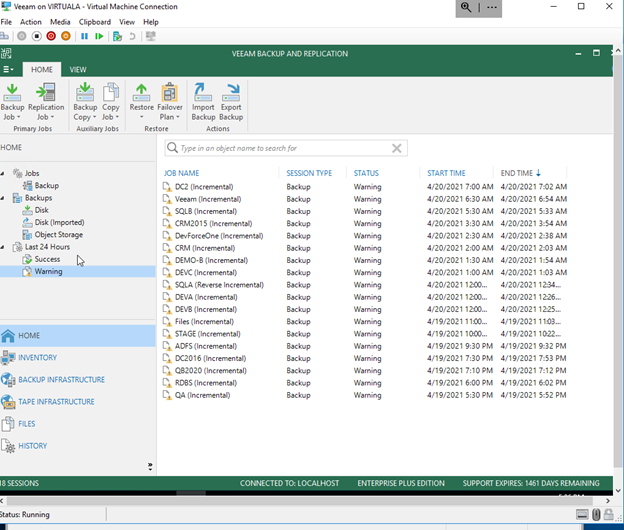
Task: Open the Clipboard menu
Action: click(95, 22)
